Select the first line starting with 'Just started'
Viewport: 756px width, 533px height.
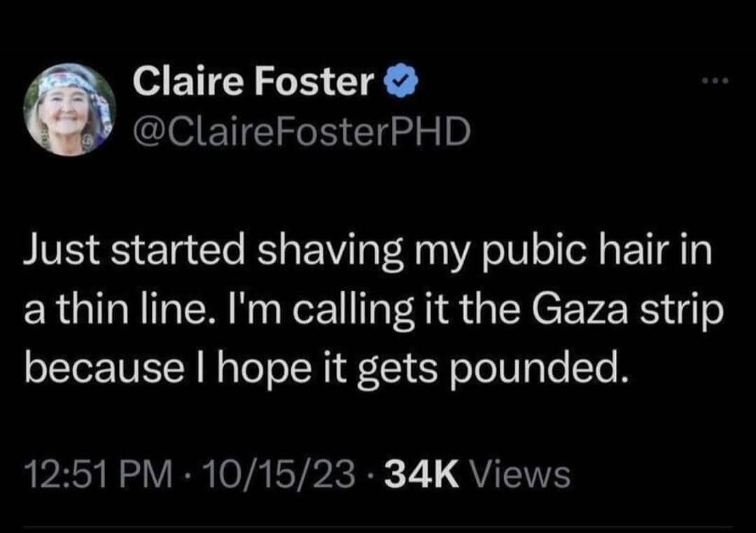click(x=368, y=252)
